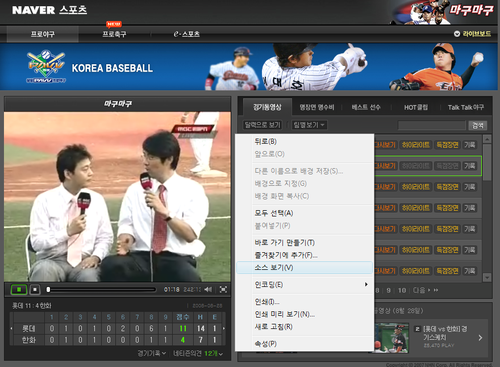
Task: Choose 소스 보기(V) from the context menu
Action: coord(304,268)
